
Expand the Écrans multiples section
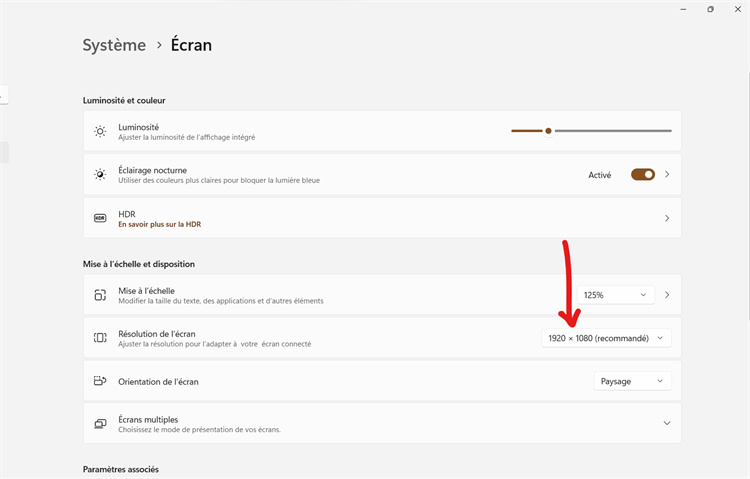click(667, 424)
